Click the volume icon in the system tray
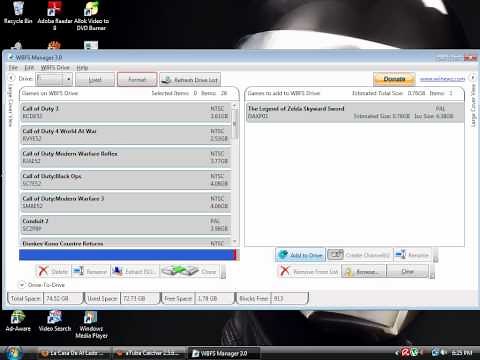The width and height of the screenshot is (480, 360). [x=444, y=352]
